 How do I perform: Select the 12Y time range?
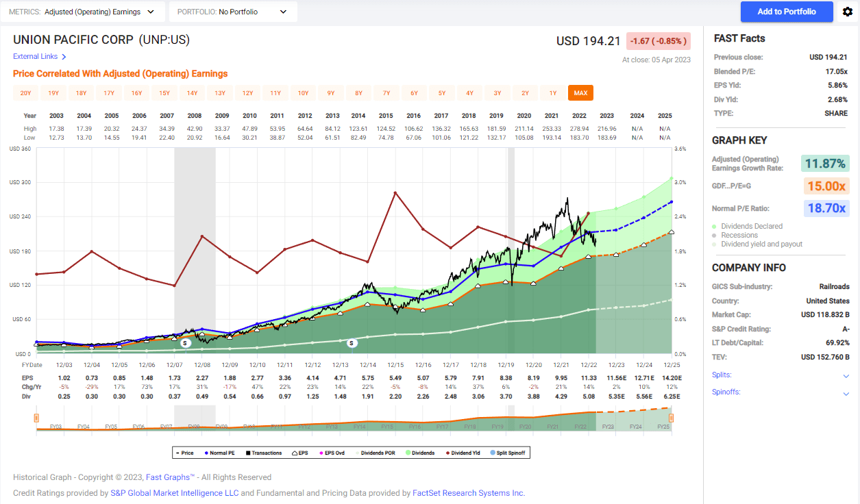(x=247, y=93)
